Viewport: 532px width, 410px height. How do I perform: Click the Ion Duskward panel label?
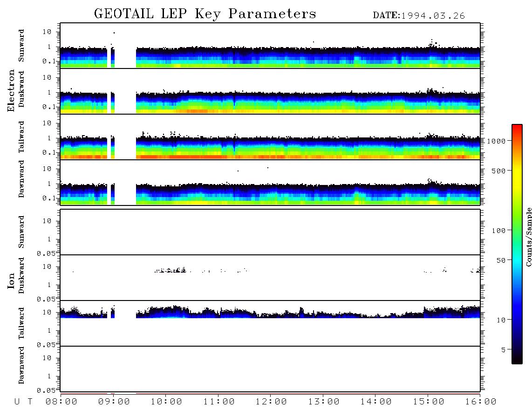[21, 275]
